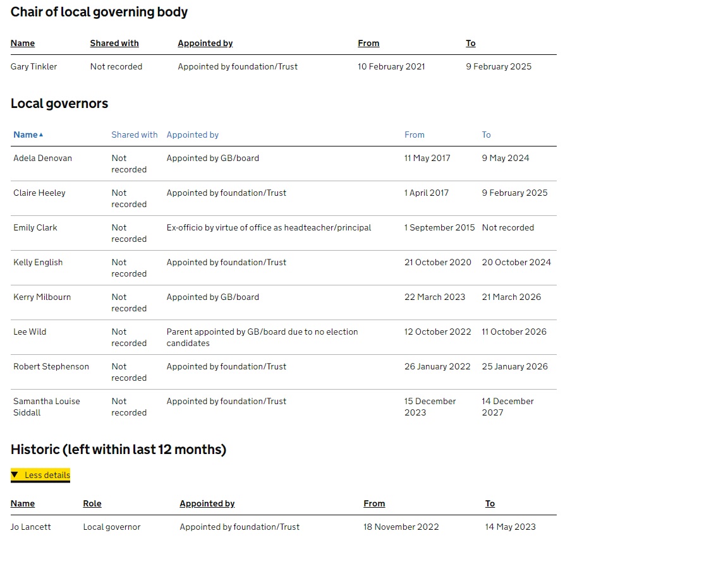The height and width of the screenshot is (562, 728).
Task: Sort Local governors by To column
Action: click(x=486, y=135)
